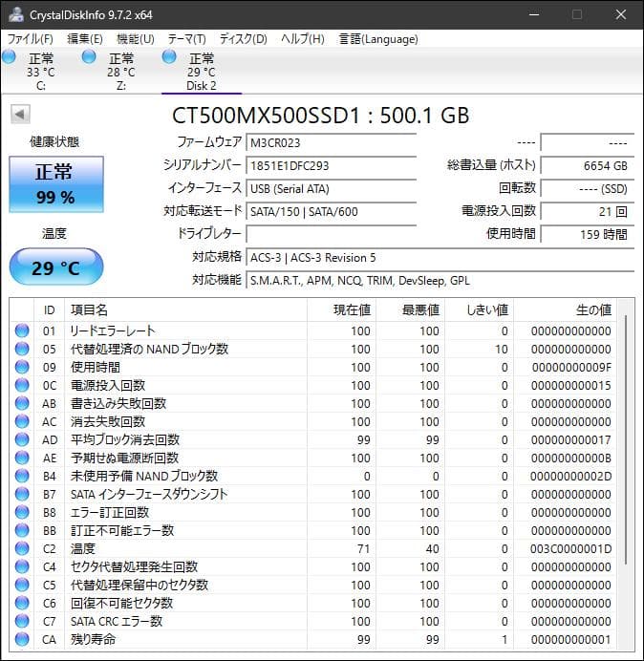Click the しきい値 column header
Screen dimensions: 644x661
point(479,310)
